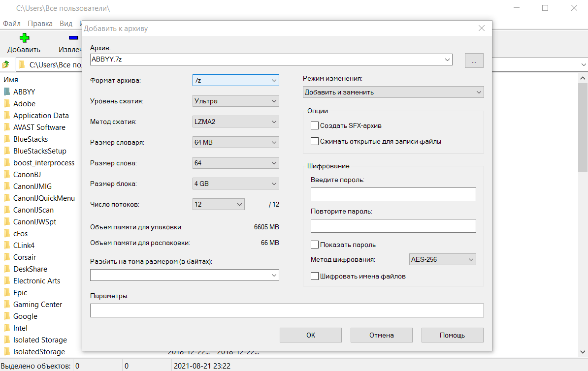Expand the Уровень сжатия dropdown
This screenshot has height=371, width=588.
(x=235, y=101)
